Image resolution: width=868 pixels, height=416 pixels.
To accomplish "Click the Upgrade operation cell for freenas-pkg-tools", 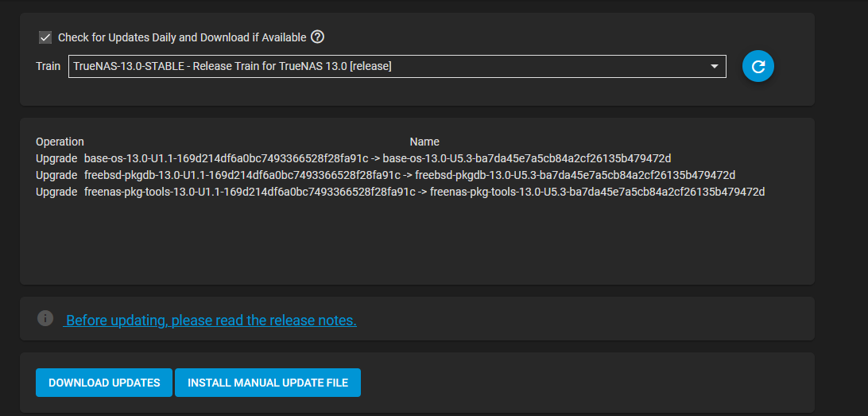I will pos(56,192).
